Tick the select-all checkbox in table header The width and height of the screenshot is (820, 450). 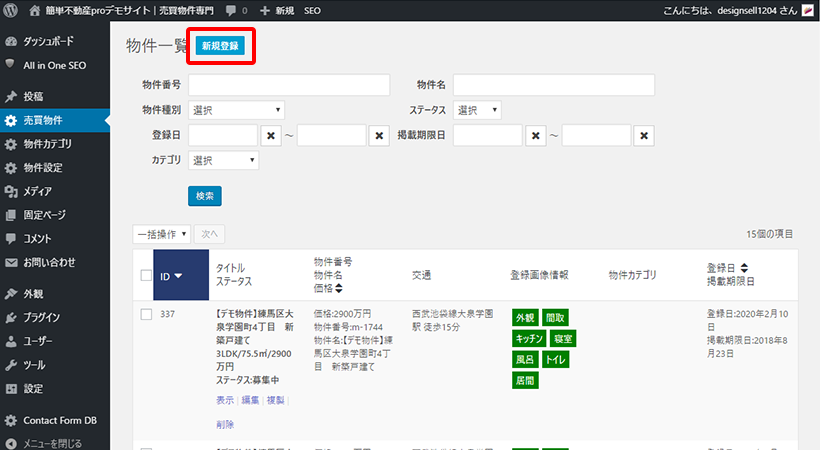(x=146, y=276)
